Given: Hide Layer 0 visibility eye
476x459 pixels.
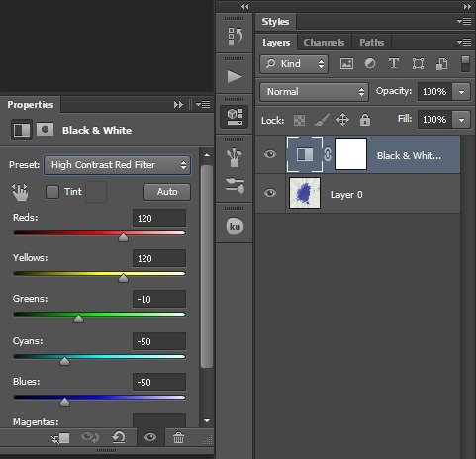Looking at the screenshot, I should pos(270,192).
